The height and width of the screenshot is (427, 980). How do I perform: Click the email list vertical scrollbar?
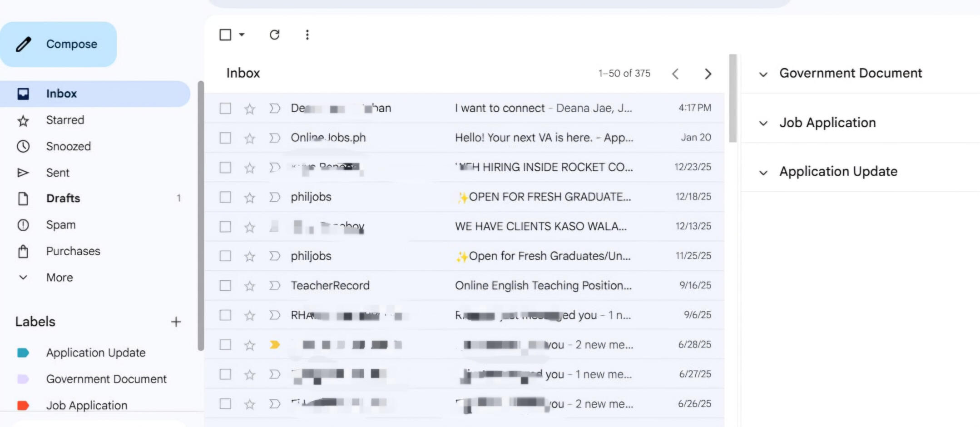[733, 99]
